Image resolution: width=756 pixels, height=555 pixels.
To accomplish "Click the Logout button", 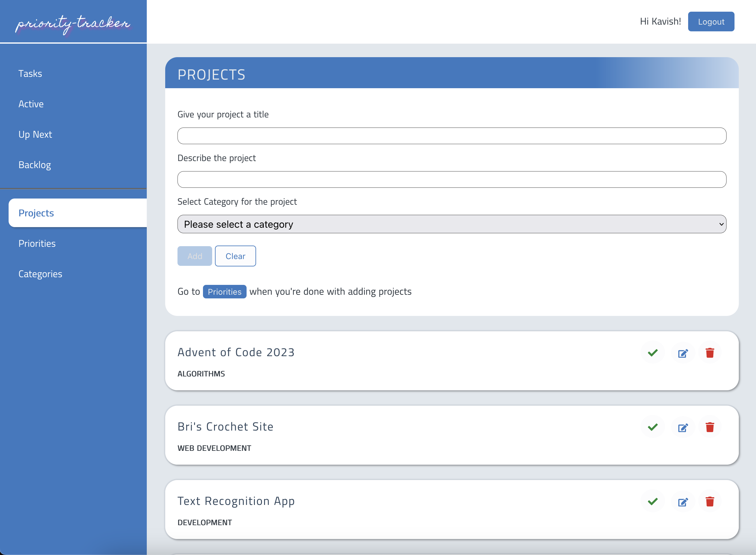I will coord(711,22).
